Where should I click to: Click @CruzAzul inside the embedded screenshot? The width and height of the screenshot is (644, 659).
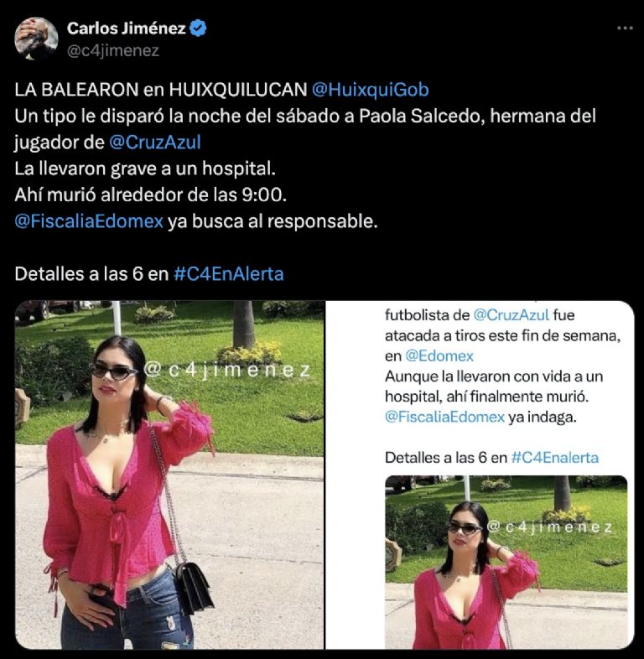click(x=512, y=314)
